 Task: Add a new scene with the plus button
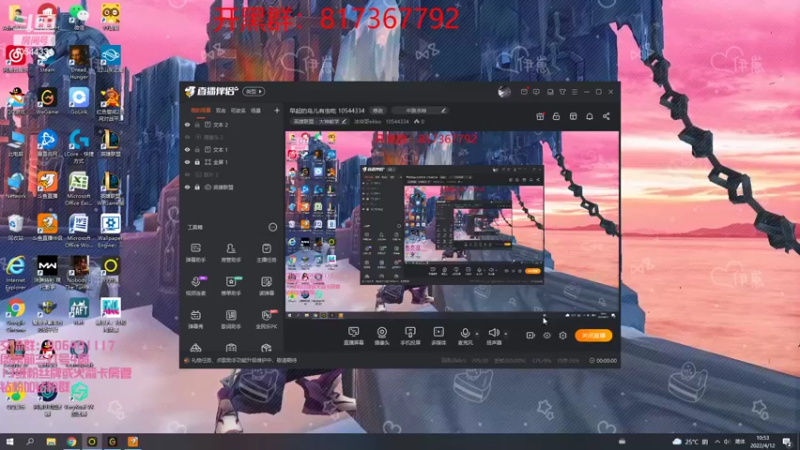tap(277, 110)
